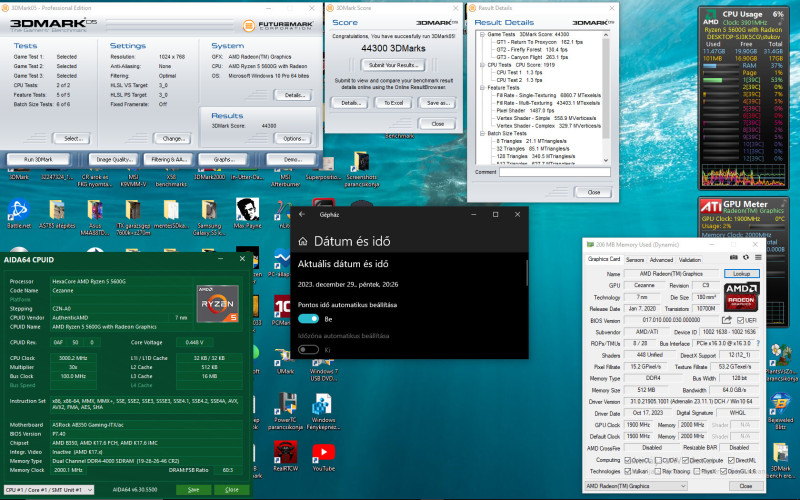Switch to the Sensors tab in GPU-Z
The image size is (800, 500).
point(635,260)
